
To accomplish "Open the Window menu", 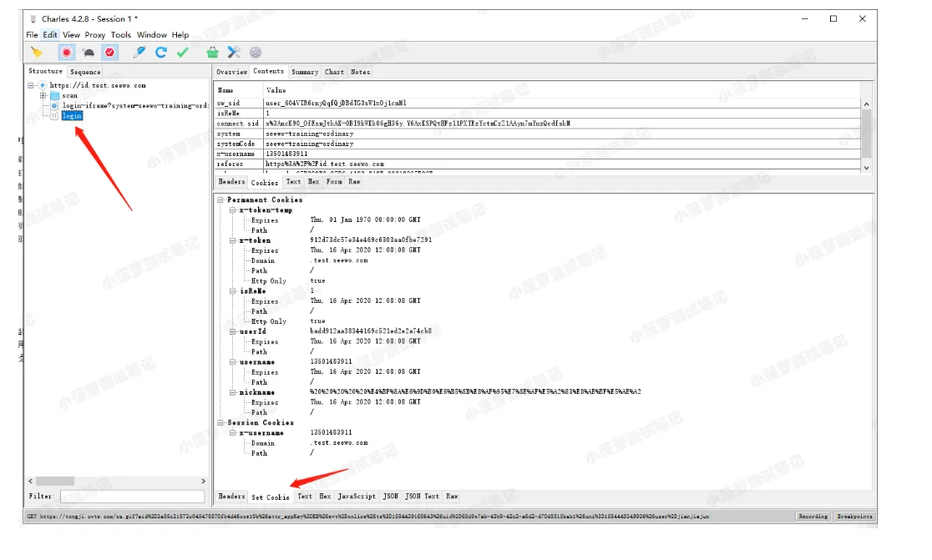I will tap(151, 35).
